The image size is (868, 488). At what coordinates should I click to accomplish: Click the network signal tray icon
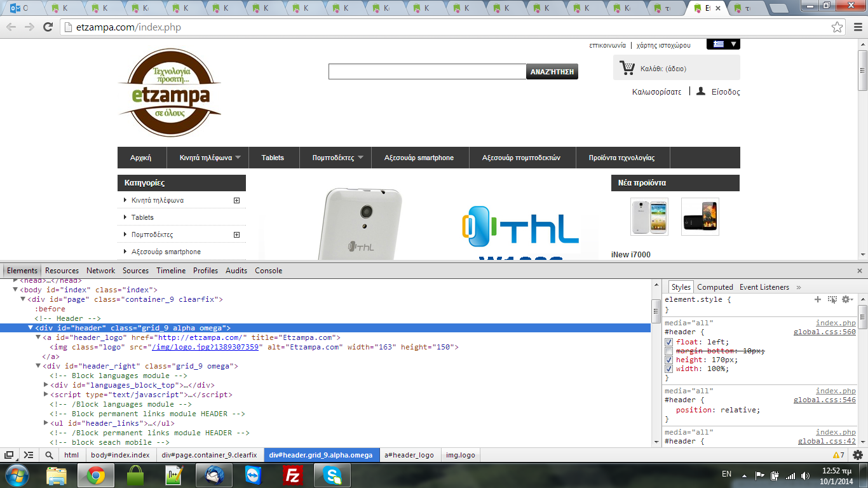tap(790, 475)
